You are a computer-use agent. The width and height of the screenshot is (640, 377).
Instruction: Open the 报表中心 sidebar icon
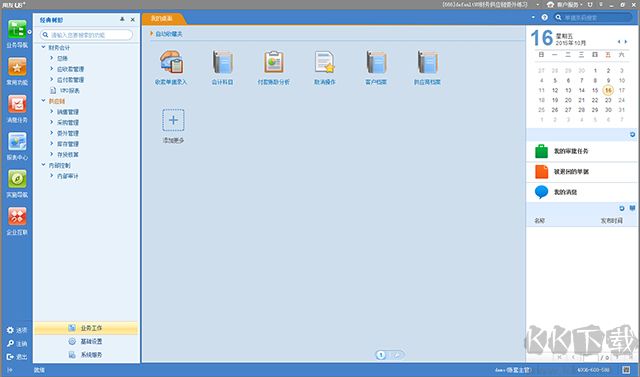(x=17, y=142)
